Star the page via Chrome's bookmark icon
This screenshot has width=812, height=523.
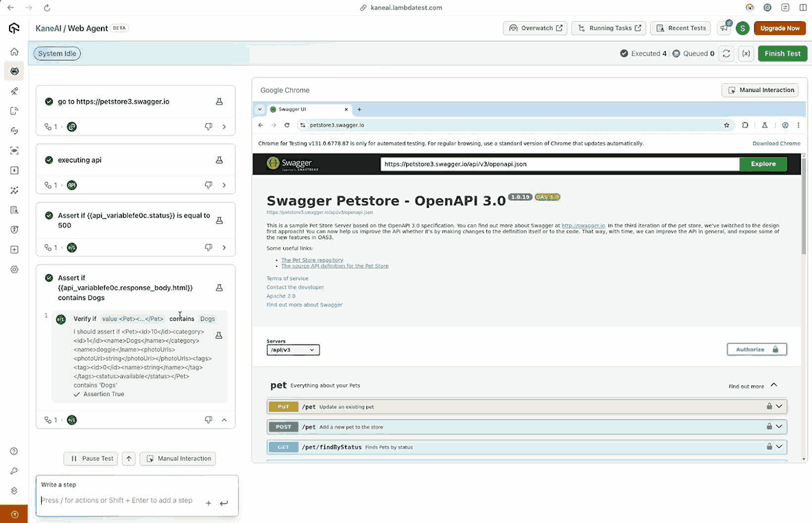(x=726, y=125)
